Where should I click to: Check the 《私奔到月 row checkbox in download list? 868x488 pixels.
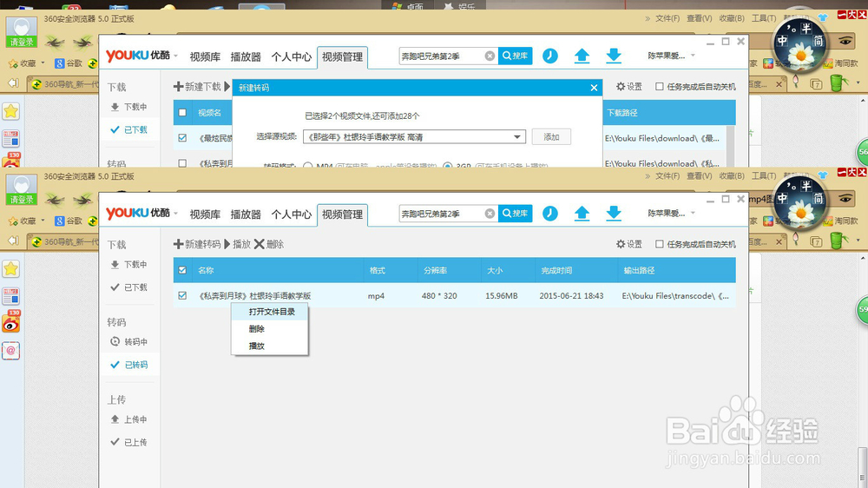tap(182, 163)
